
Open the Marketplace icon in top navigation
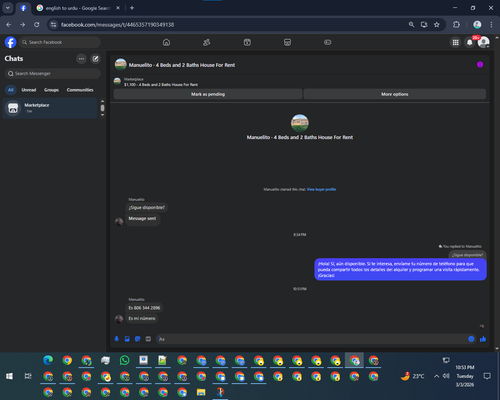pyautogui.click(x=287, y=42)
